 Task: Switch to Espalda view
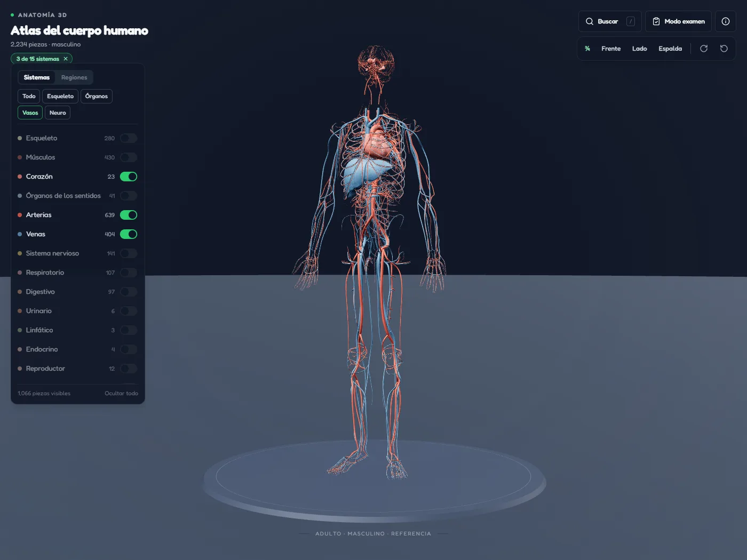coord(670,49)
